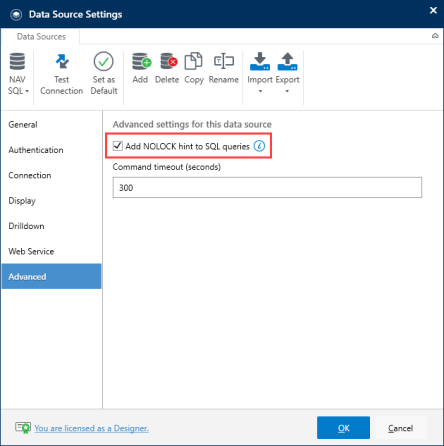Set as Default checkmark icon

tap(104, 61)
